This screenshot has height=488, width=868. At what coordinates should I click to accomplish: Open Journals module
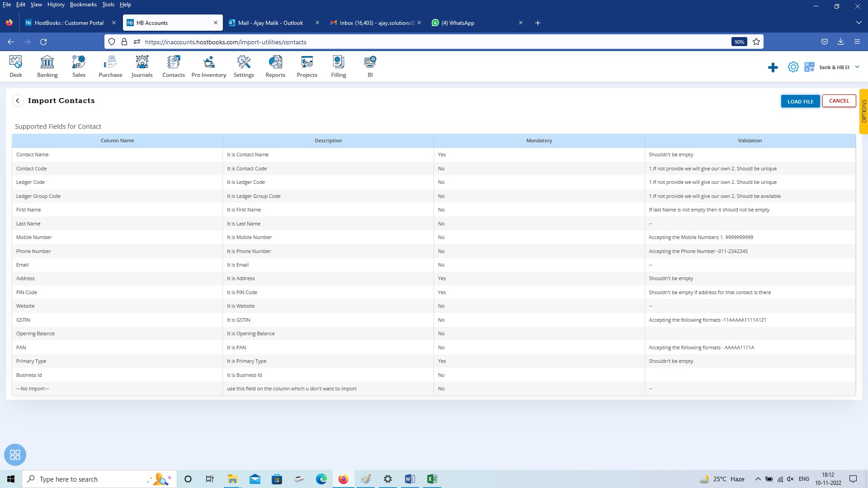pos(142,66)
